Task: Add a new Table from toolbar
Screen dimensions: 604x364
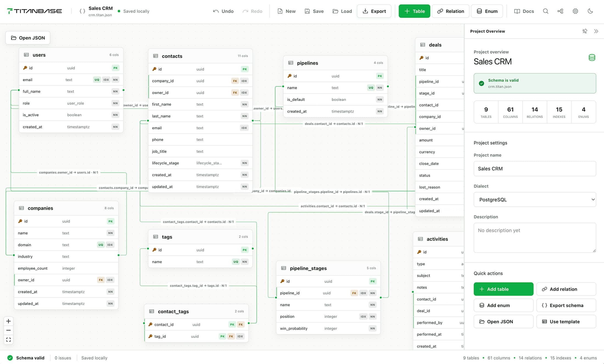Action: (x=414, y=11)
